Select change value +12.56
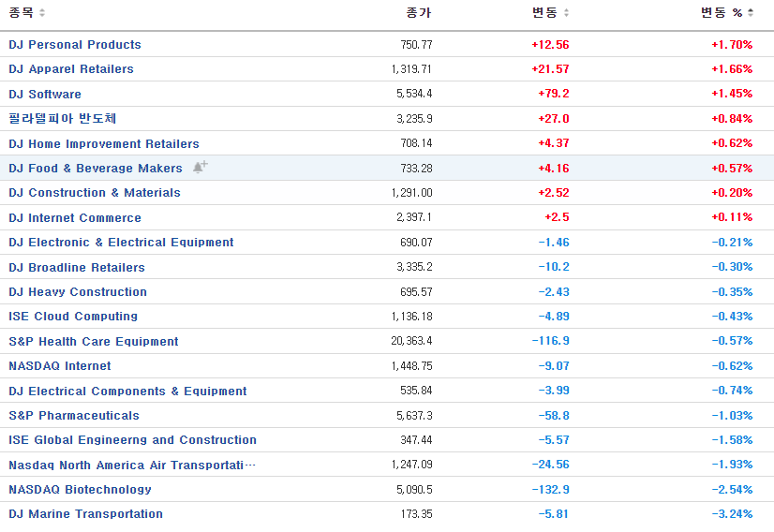The image size is (774, 532). point(550,45)
